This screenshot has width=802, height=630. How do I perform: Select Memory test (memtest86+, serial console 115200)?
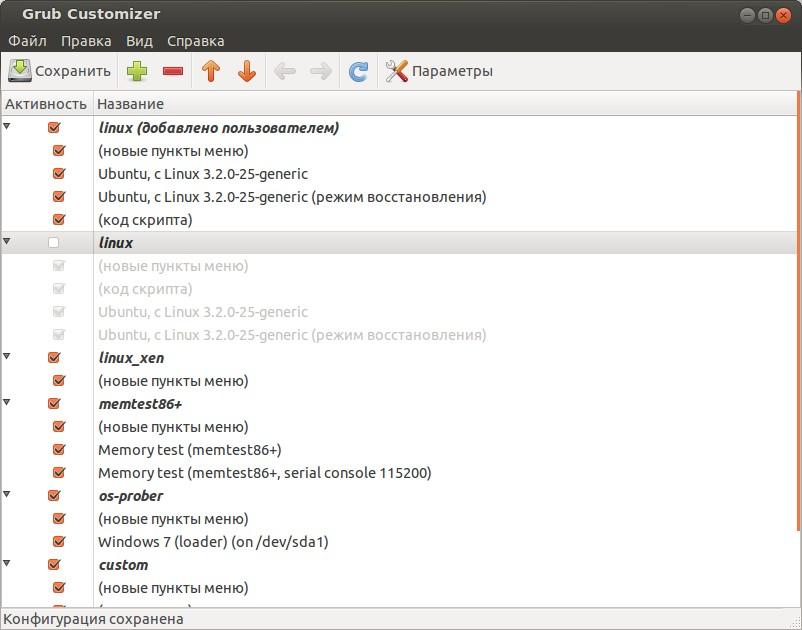tap(399, 472)
